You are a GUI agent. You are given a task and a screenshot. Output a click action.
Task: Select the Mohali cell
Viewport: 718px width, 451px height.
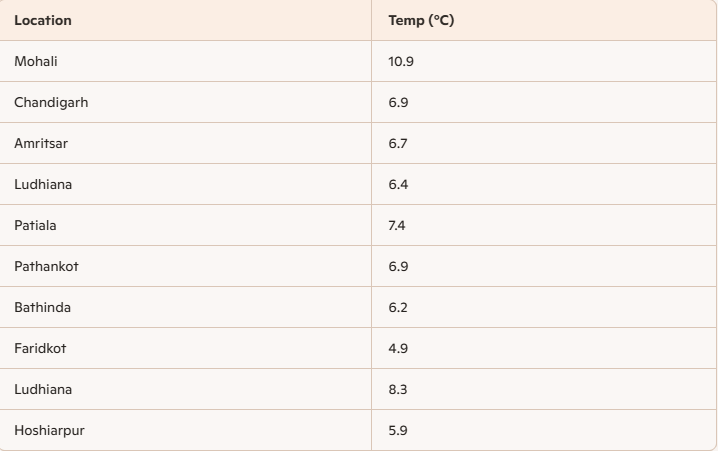[x=185, y=61]
